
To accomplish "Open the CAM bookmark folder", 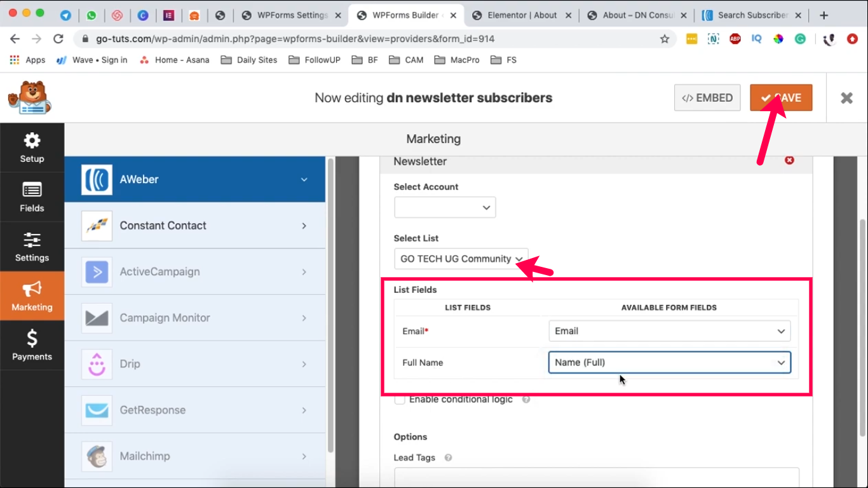I will (407, 60).
